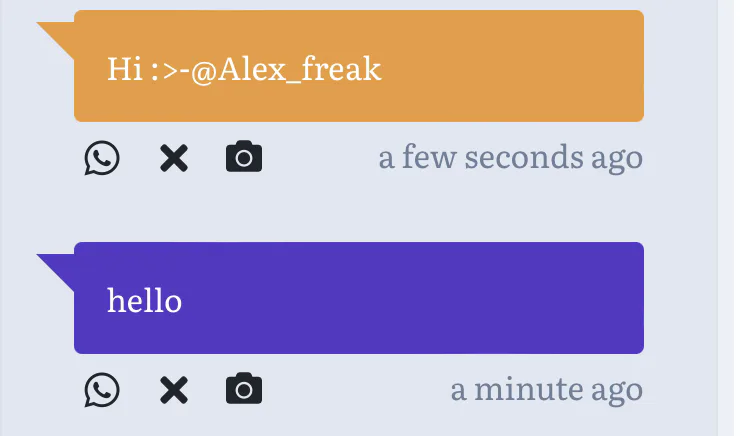
Task: Click the camera icon below the orange message
Action: [x=244, y=158]
